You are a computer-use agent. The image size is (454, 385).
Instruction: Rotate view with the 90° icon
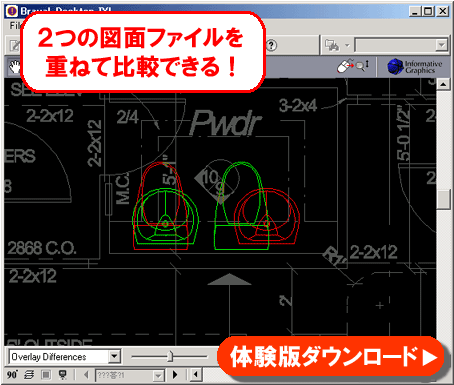(x=12, y=375)
